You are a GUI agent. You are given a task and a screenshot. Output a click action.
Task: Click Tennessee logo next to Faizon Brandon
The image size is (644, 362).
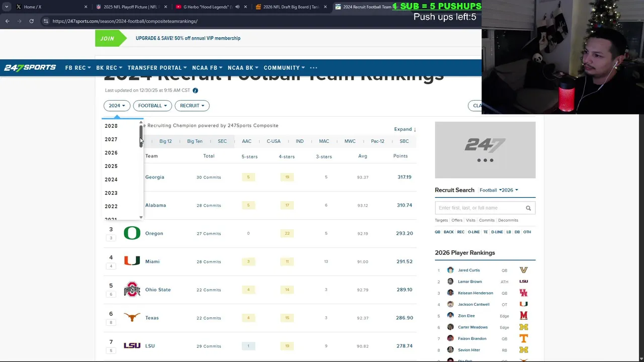524,339
